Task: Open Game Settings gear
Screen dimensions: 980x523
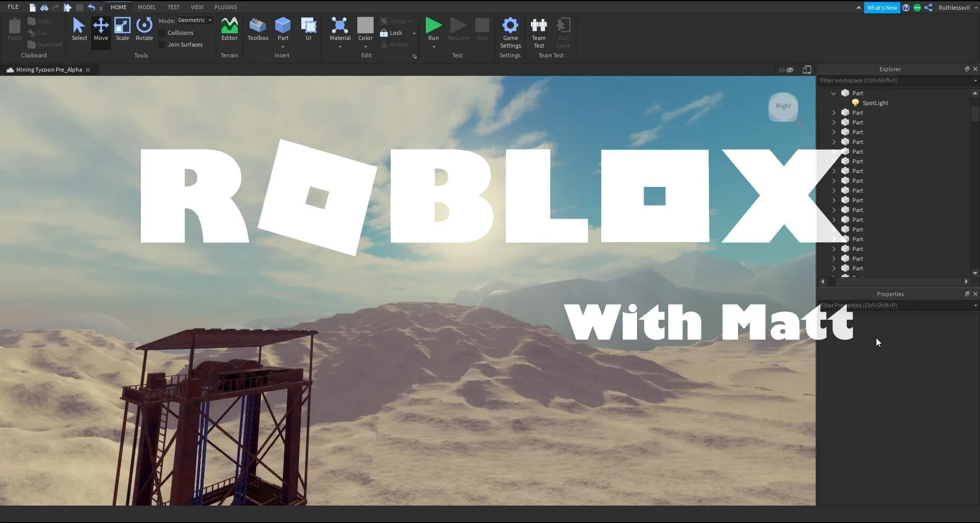Action: (x=510, y=32)
